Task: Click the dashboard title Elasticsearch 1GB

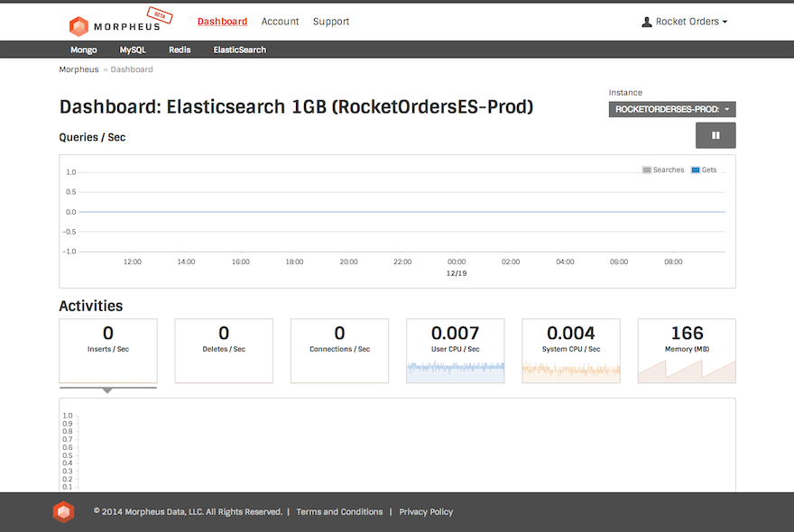Action: point(296,106)
